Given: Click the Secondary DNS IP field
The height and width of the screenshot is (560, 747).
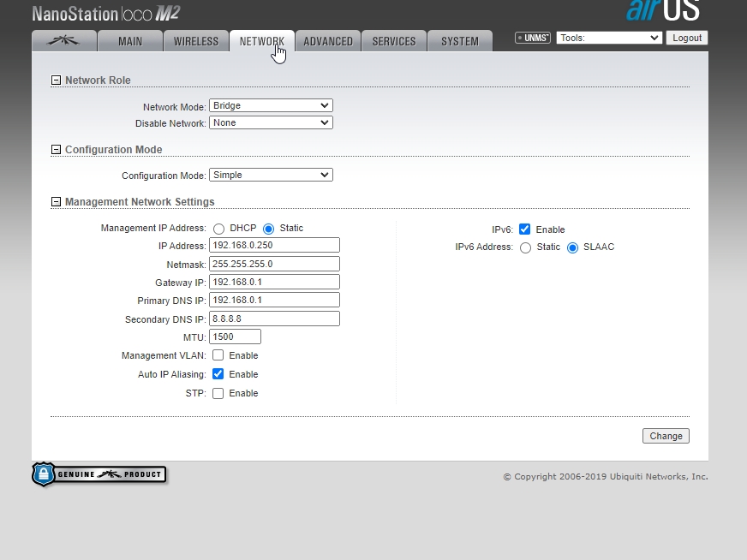Looking at the screenshot, I should pyautogui.click(x=274, y=319).
